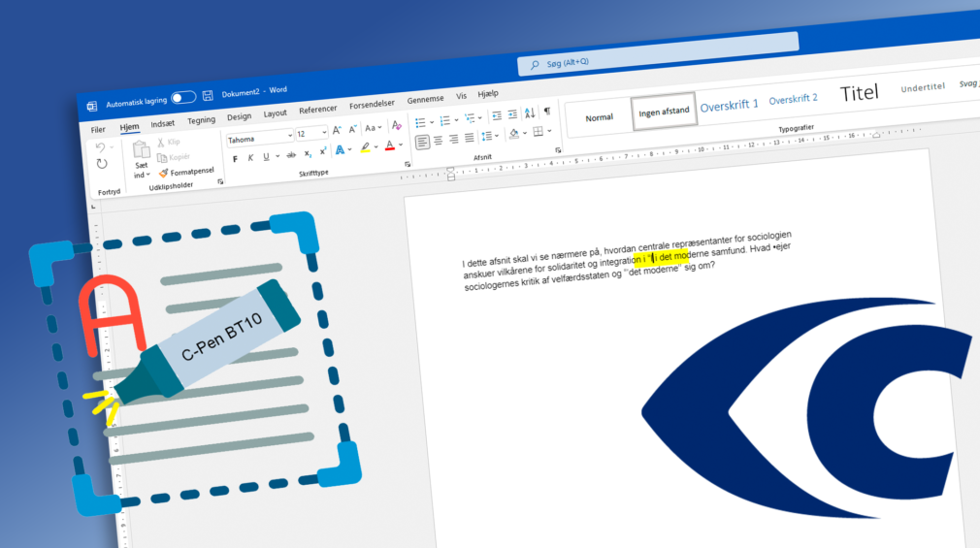The height and width of the screenshot is (548, 980).
Task: Click the sort A-Z icon
Action: click(x=530, y=113)
